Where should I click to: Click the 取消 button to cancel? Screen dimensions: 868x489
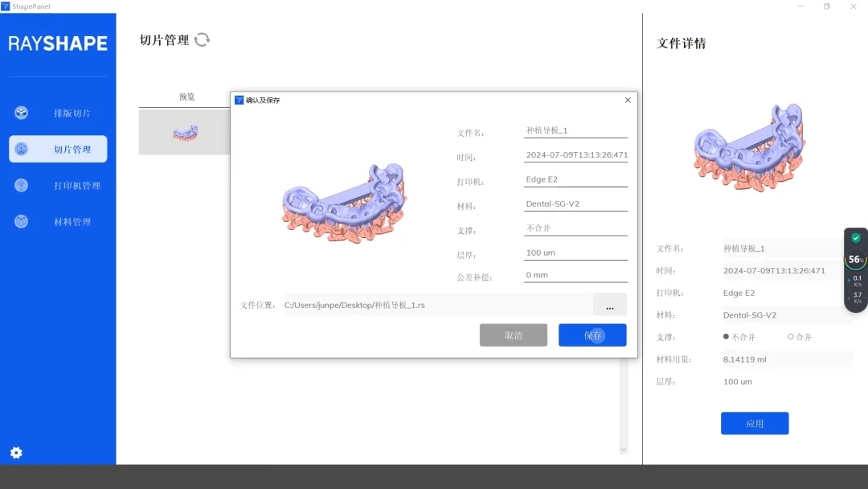click(x=514, y=335)
